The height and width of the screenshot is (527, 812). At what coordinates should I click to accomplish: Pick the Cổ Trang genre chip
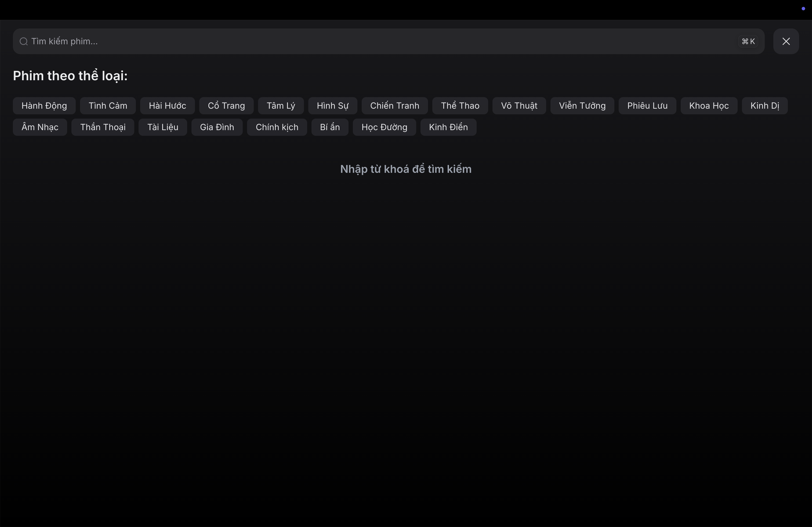[x=226, y=106]
